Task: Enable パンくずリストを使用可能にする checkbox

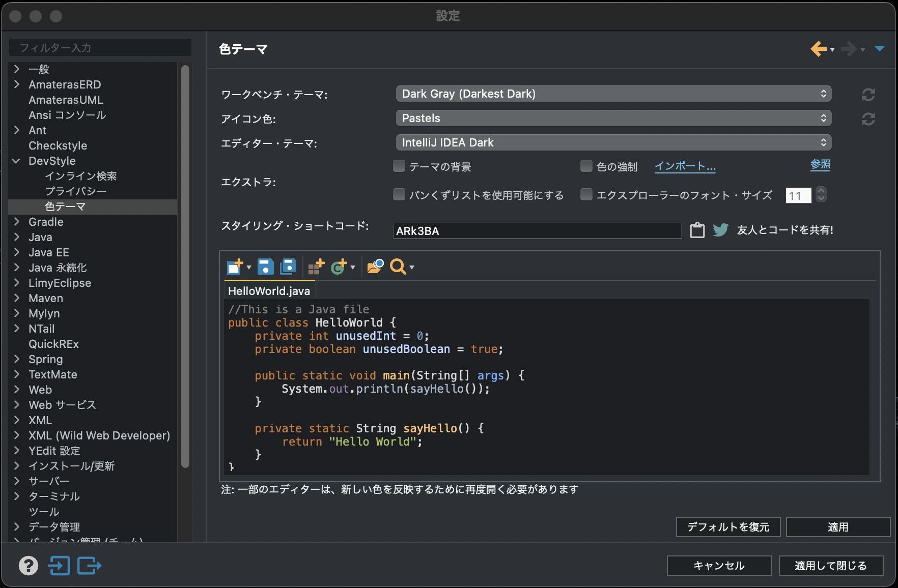Action: click(x=399, y=195)
